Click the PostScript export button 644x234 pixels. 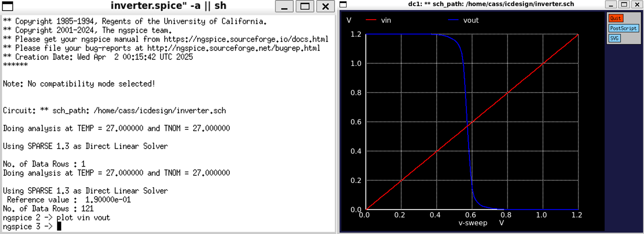623,28
